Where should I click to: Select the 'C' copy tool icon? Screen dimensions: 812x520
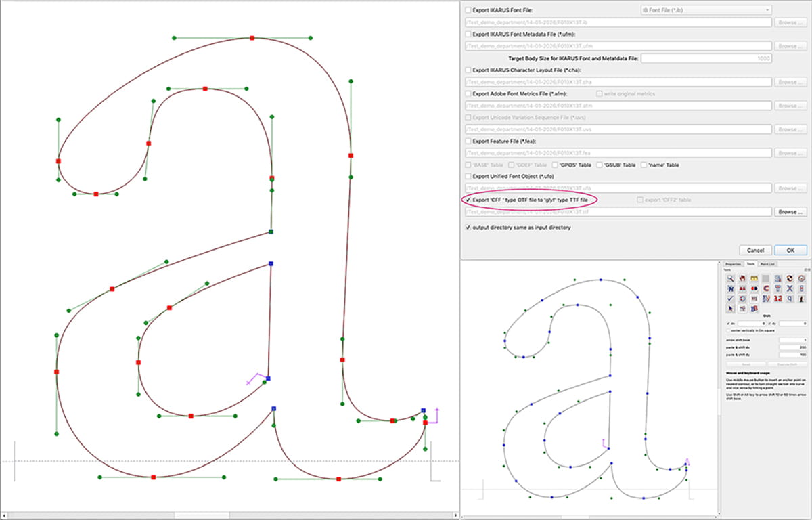765,288
